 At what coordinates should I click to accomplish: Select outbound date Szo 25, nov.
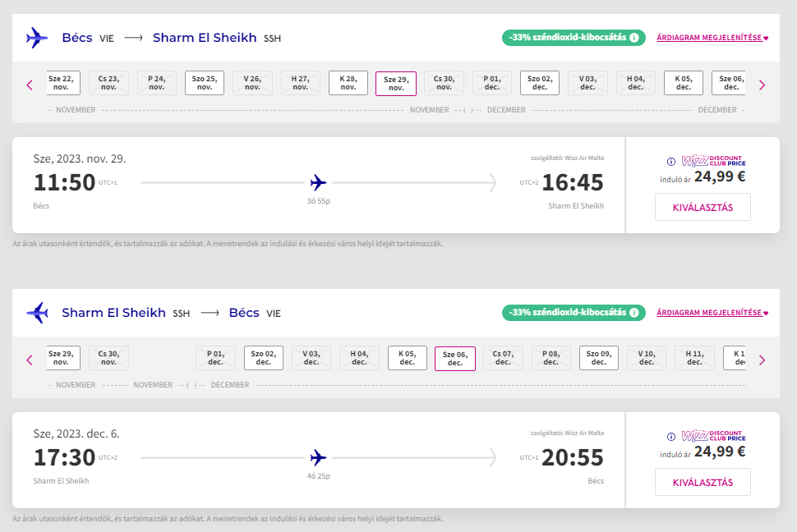(x=205, y=83)
